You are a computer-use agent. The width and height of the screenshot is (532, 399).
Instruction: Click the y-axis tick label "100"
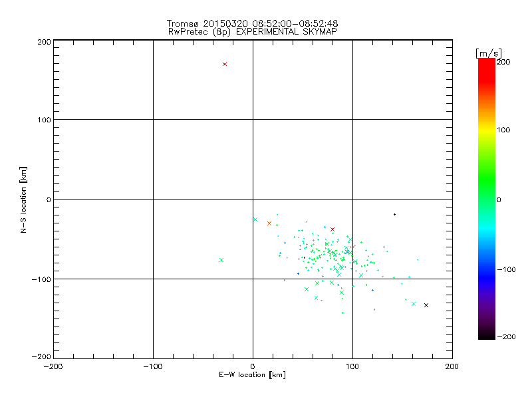(x=44, y=120)
